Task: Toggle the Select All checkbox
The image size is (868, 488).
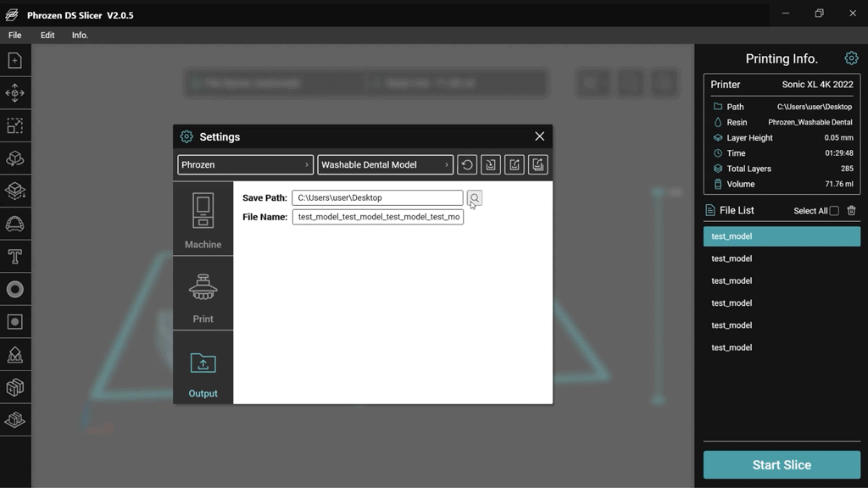Action: 834,211
